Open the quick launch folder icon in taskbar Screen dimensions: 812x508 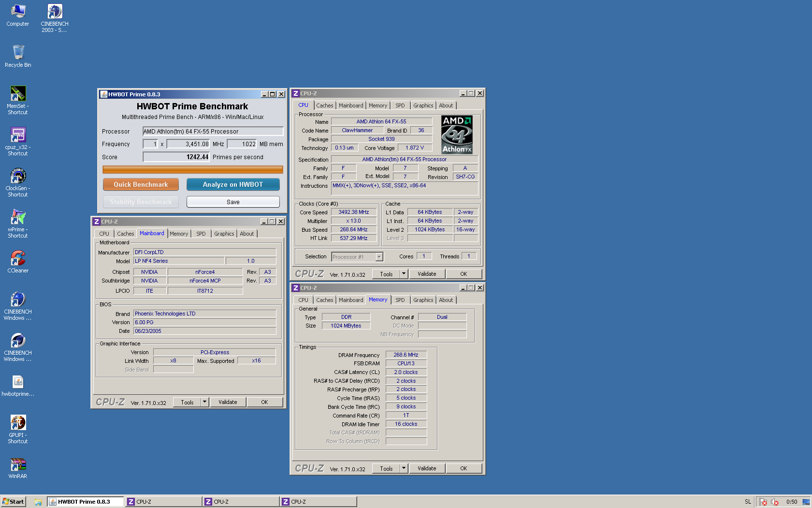(x=38, y=502)
